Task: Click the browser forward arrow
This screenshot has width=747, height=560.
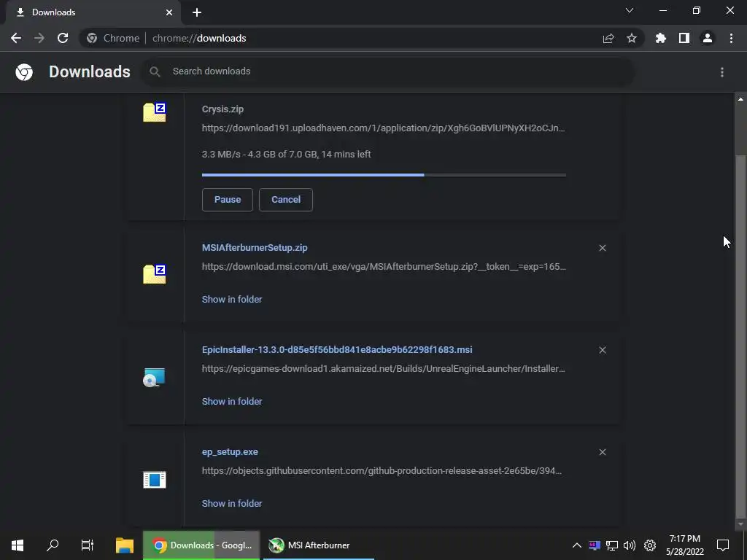Action: tap(39, 38)
